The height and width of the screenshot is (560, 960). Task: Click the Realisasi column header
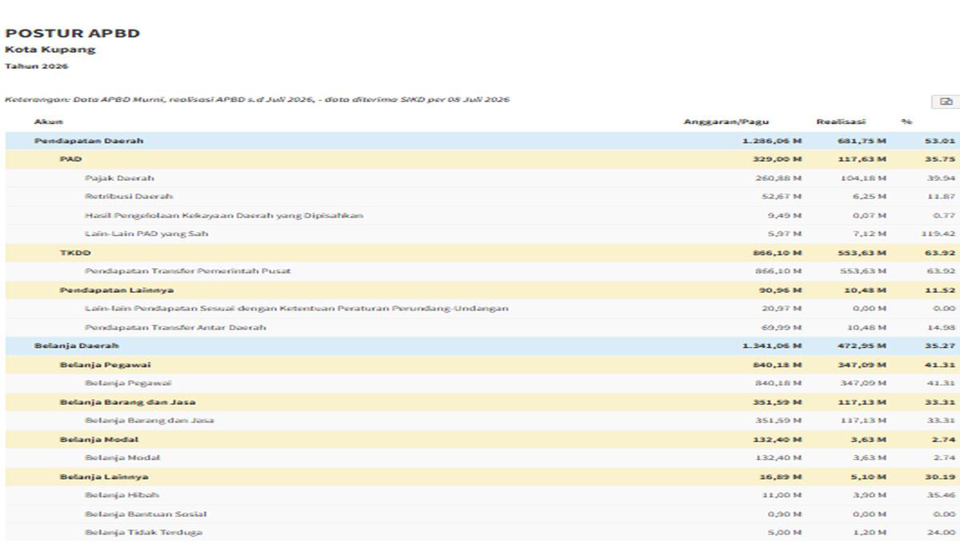coord(840,122)
